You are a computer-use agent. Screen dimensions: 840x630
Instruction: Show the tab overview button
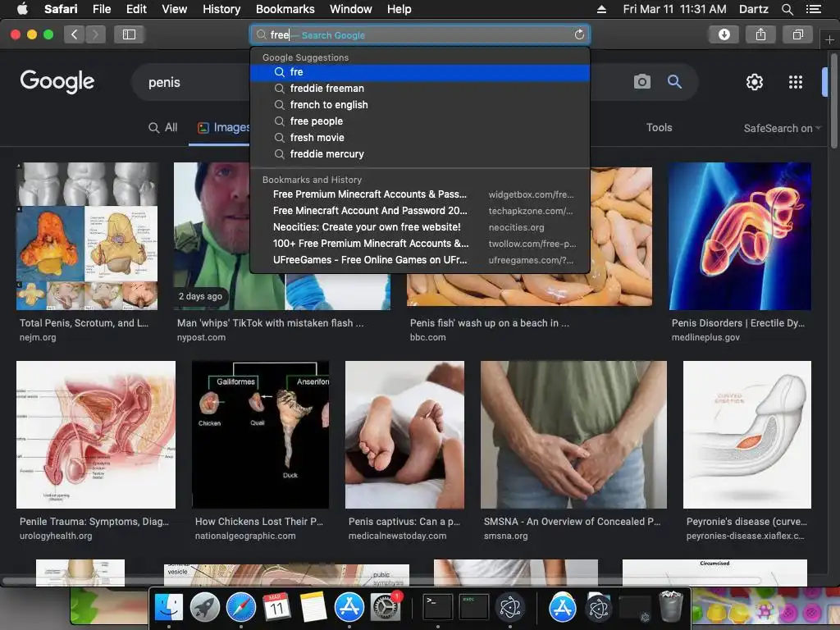click(797, 34)
